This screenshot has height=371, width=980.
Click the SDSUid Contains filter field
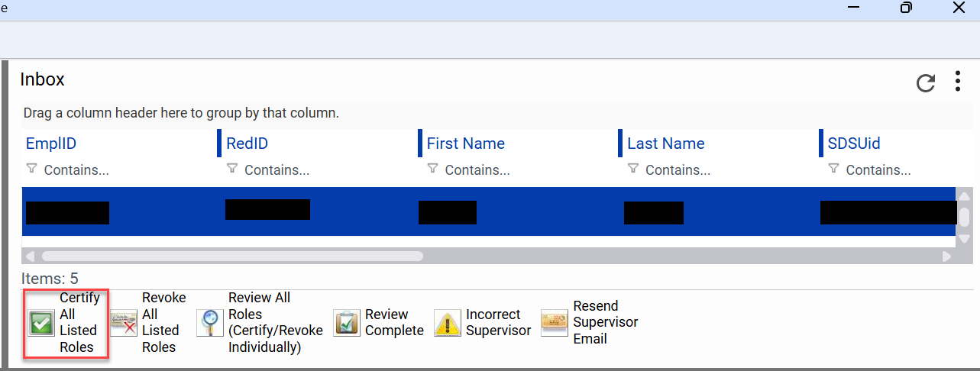point(886,170)
